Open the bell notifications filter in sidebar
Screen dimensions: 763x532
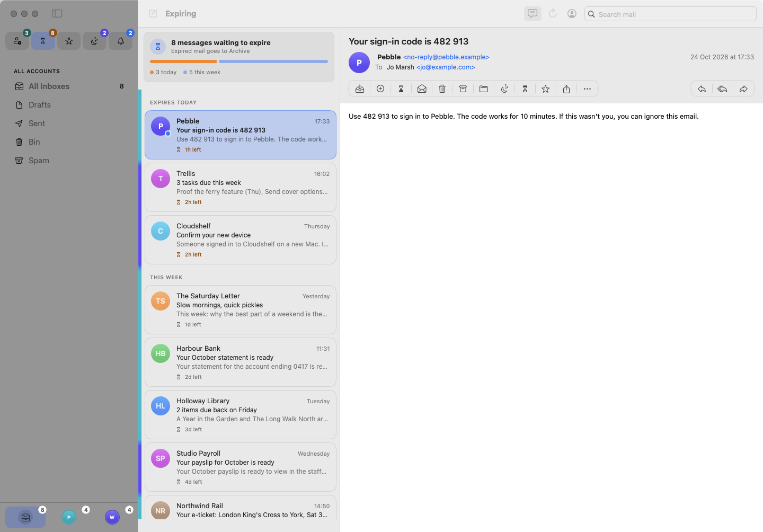[x=121, y=41]
